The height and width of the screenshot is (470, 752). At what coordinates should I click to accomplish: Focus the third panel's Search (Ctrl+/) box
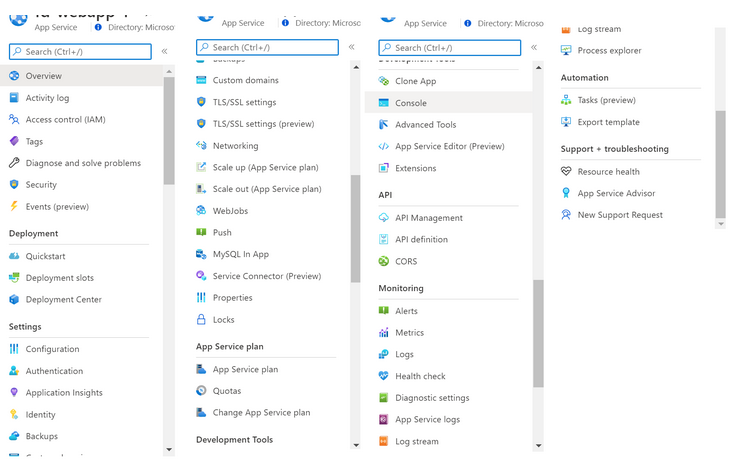pos(449,47)
